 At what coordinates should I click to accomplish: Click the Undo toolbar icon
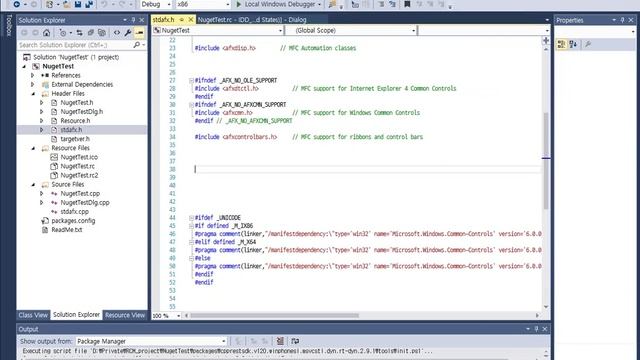point(104,4)
